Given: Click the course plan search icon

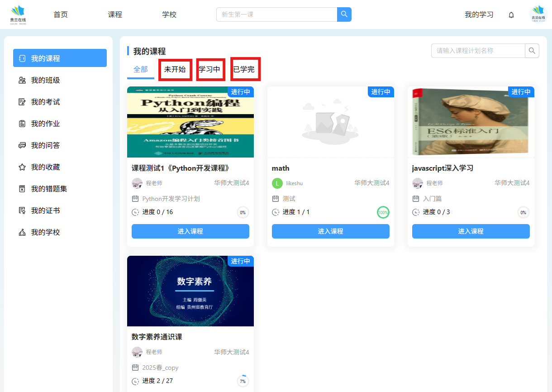Looking at the screenshot, I should (532, 51).
